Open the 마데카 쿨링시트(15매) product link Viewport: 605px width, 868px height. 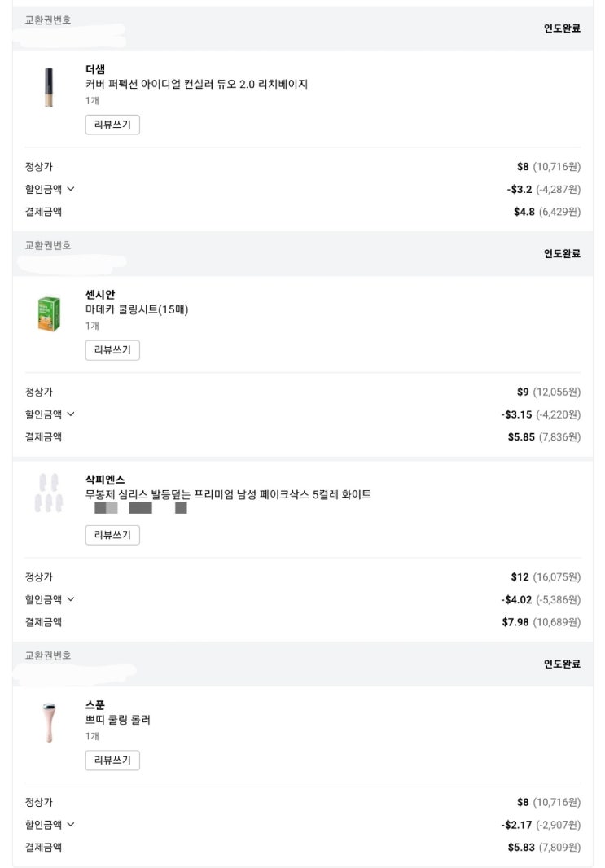pyautogui.click(x=137, y=309)
